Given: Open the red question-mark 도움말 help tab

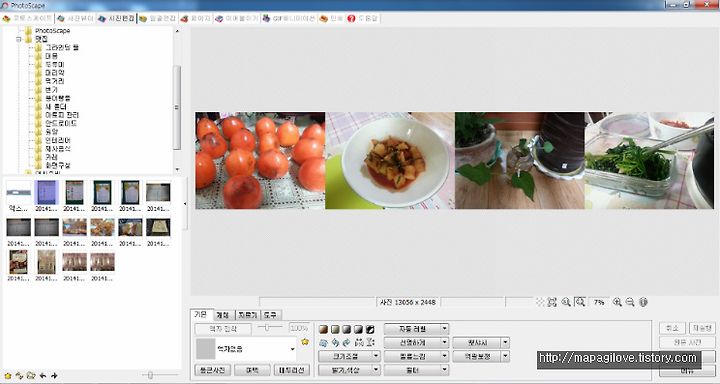Looking at the screenshot, I should pyautogui.click(x=362, y=18).
